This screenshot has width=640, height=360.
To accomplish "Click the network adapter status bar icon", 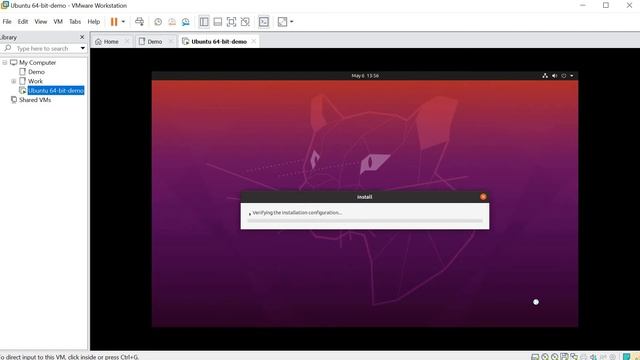I will 574,357.
